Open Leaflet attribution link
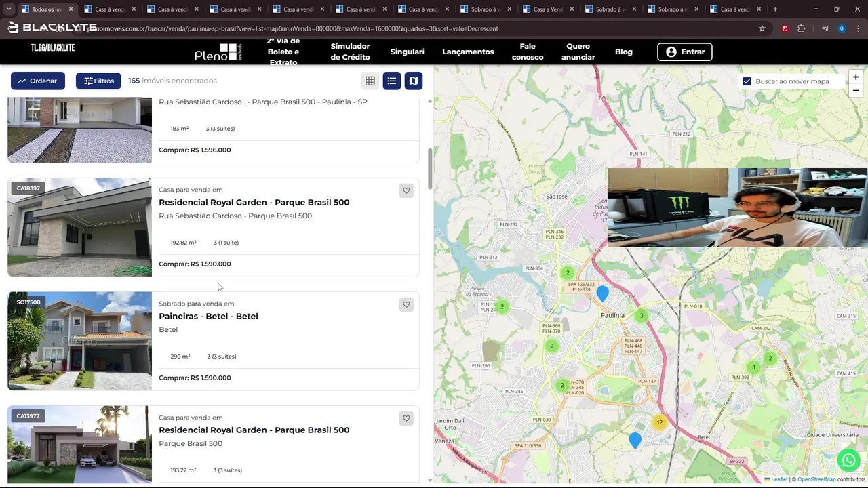868x488 pixels. (779, 479)
